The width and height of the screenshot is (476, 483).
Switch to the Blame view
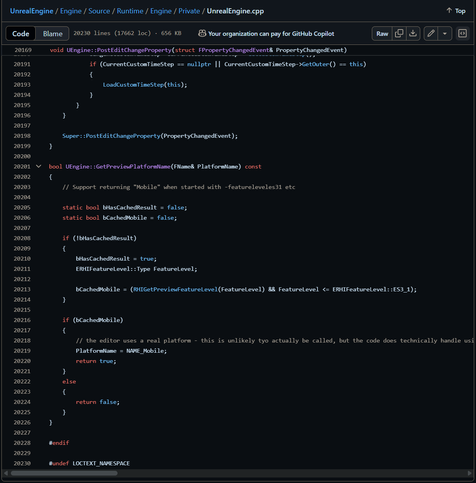click(x=52, y=34)
